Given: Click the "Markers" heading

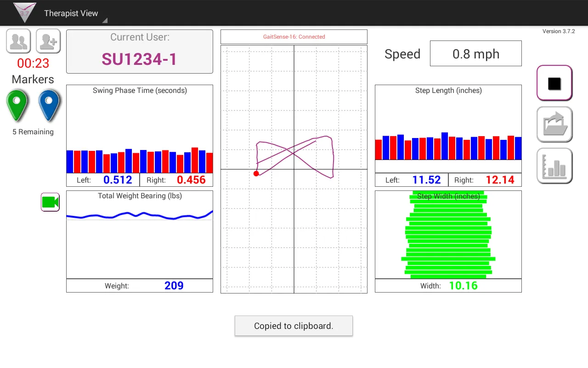Looking at the screenshot, I should pos(33,80).
